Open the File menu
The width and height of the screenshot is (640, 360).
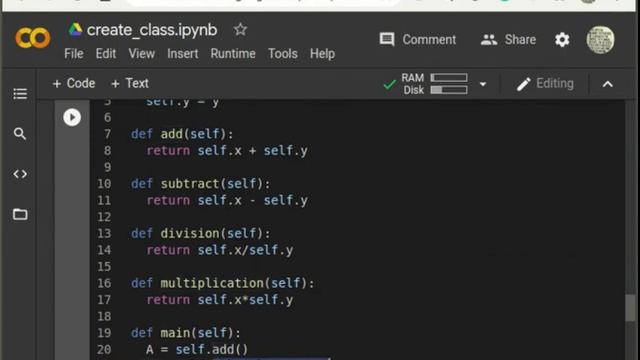click(74, 53)
